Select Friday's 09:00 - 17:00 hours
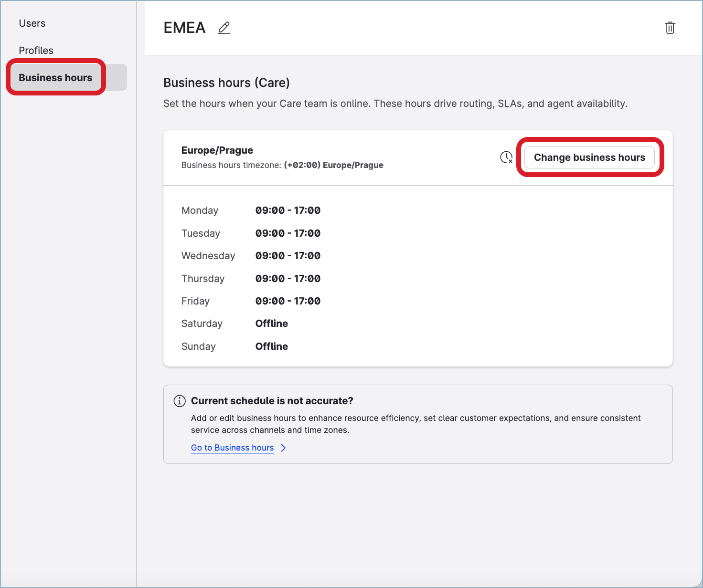 (x=288, y=301)
